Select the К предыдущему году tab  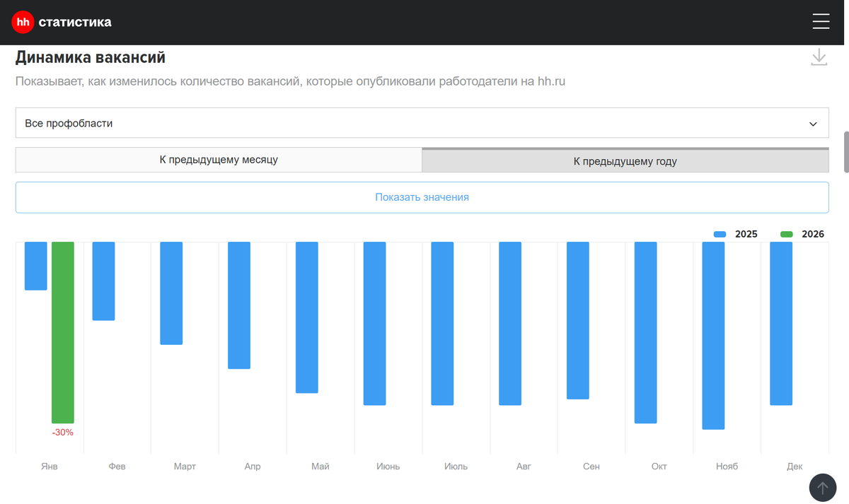(625, 160)
